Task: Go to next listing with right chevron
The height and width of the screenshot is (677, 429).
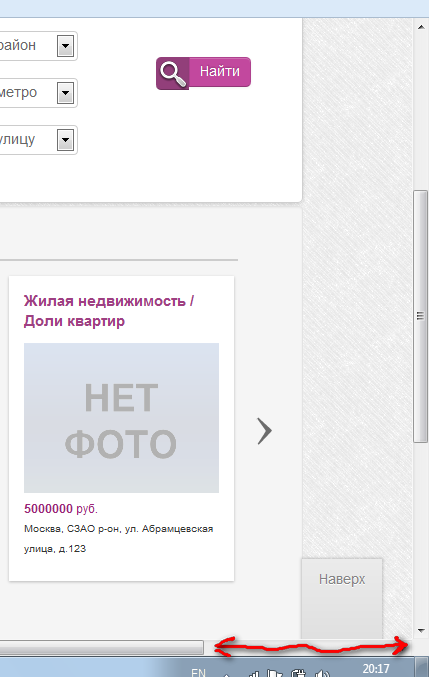Action: 265,430
